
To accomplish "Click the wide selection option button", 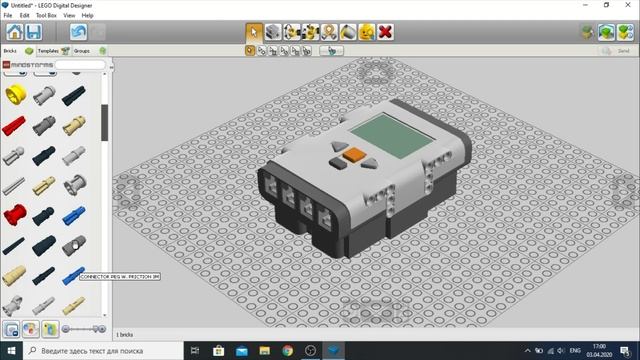I will (x=331, y=51).
